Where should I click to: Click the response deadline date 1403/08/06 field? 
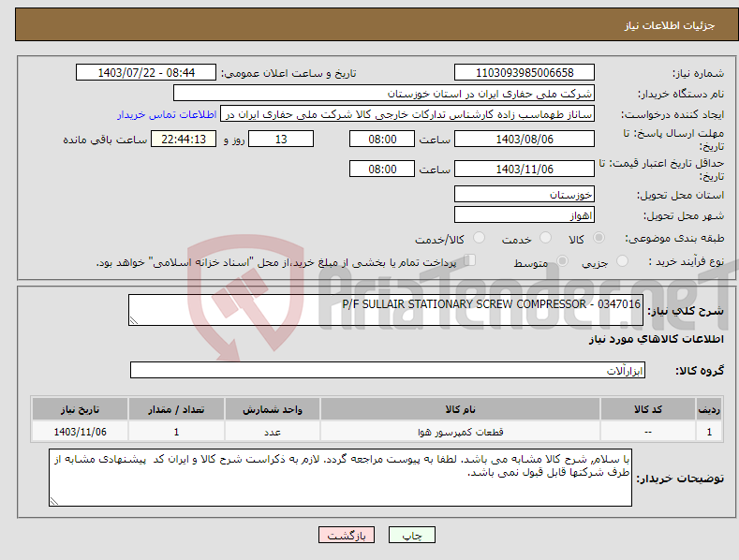point(525,139)
